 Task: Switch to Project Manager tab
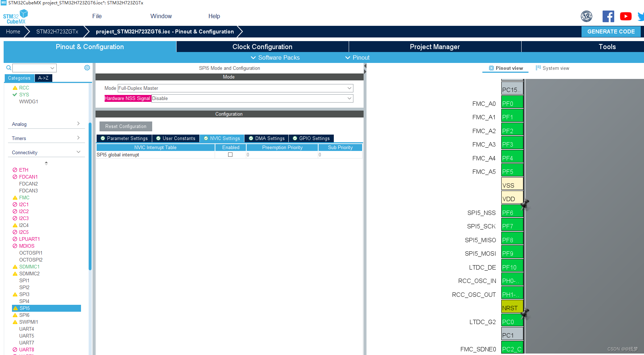pos(435,47)
